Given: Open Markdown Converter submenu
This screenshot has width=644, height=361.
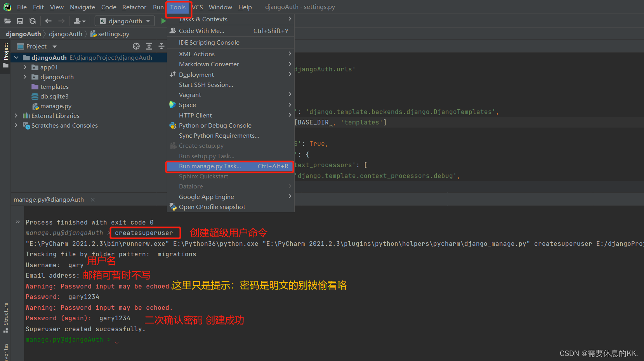Looking at the screenshot, I should (231, 64).
